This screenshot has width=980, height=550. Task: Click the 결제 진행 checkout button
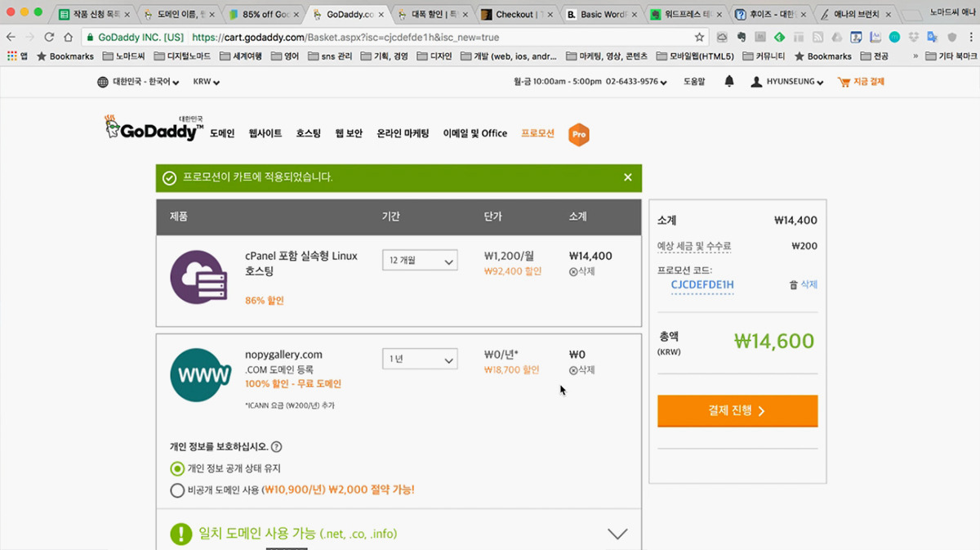tap(737, 411)
